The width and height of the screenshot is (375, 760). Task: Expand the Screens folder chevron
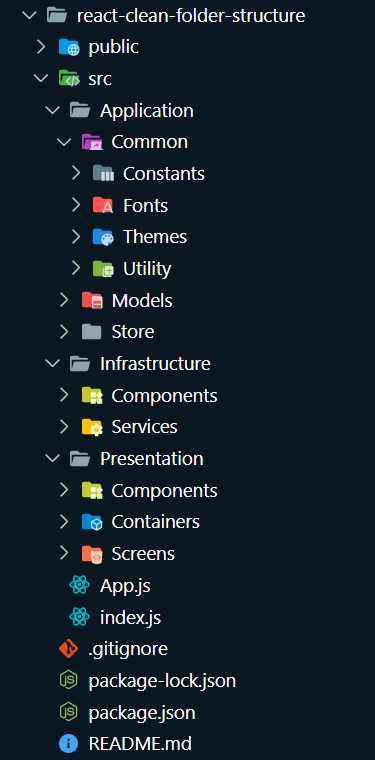coord(64,554)
